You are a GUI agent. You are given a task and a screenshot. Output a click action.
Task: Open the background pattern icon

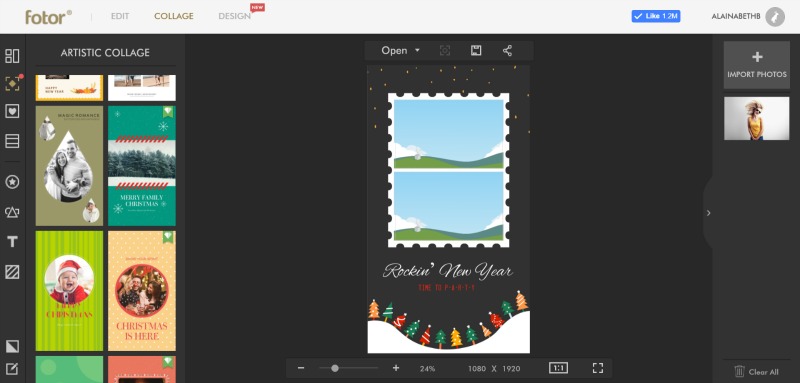click(x=12, y=272)
